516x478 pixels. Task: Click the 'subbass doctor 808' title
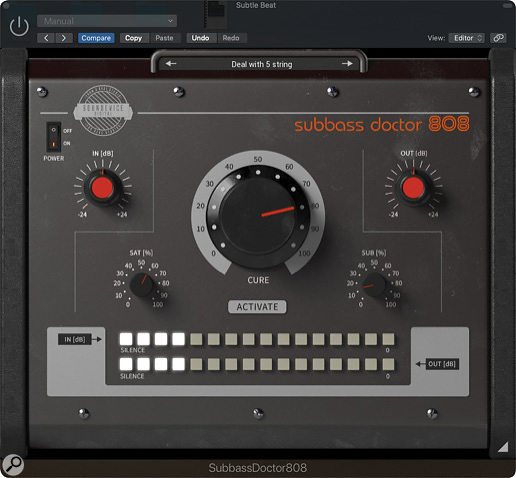click(382, 124)
